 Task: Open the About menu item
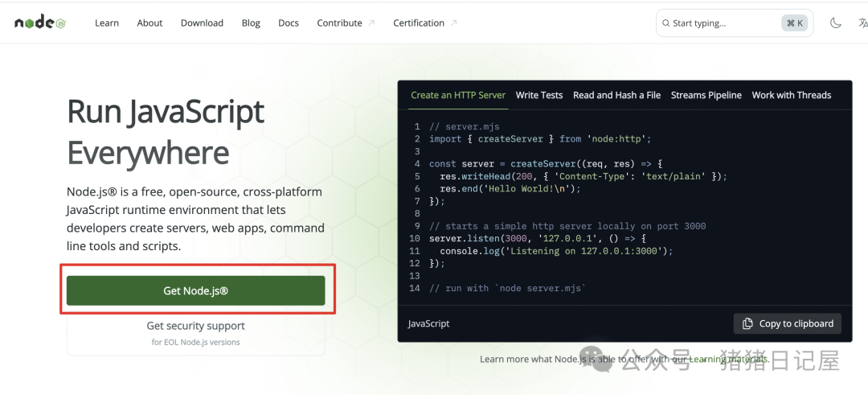coord(149,23)
